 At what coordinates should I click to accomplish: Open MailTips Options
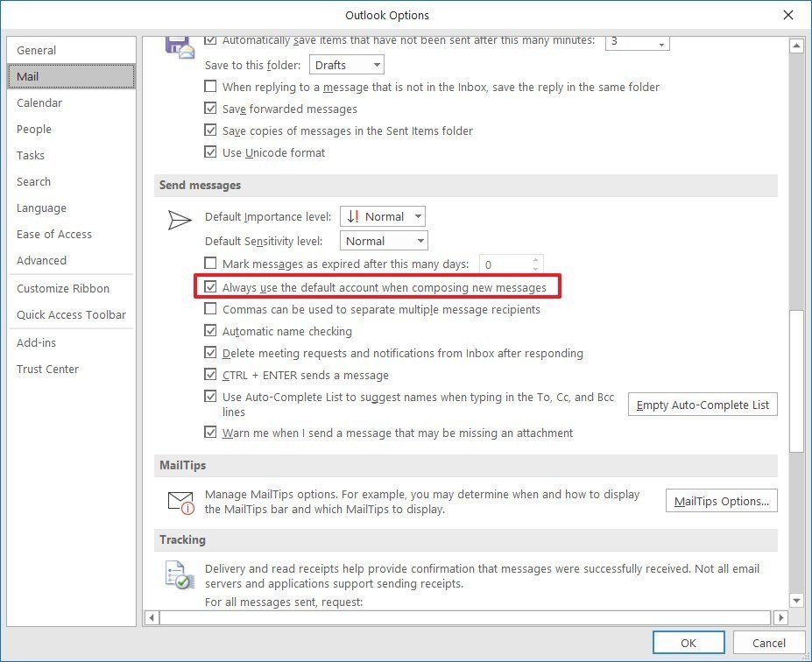click(x=719, y=500)
